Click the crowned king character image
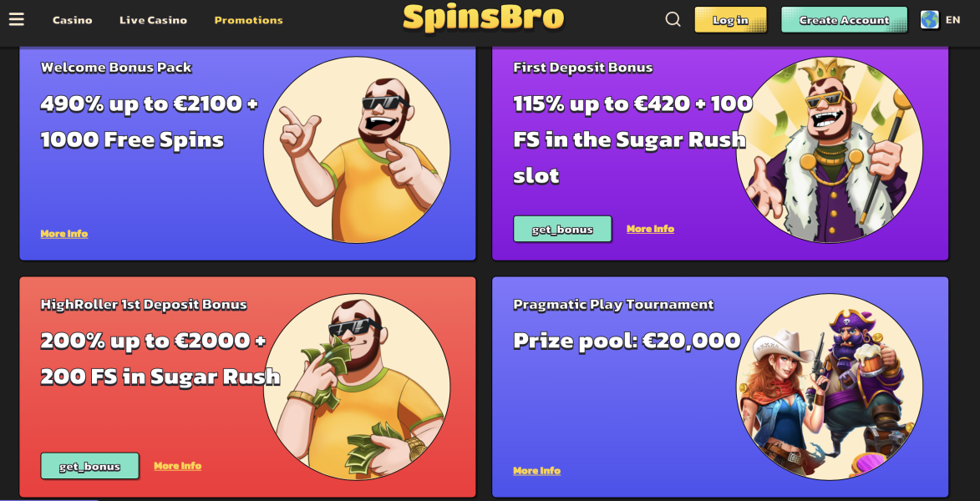Screen dimensions: 980x501 coord(830,150)
